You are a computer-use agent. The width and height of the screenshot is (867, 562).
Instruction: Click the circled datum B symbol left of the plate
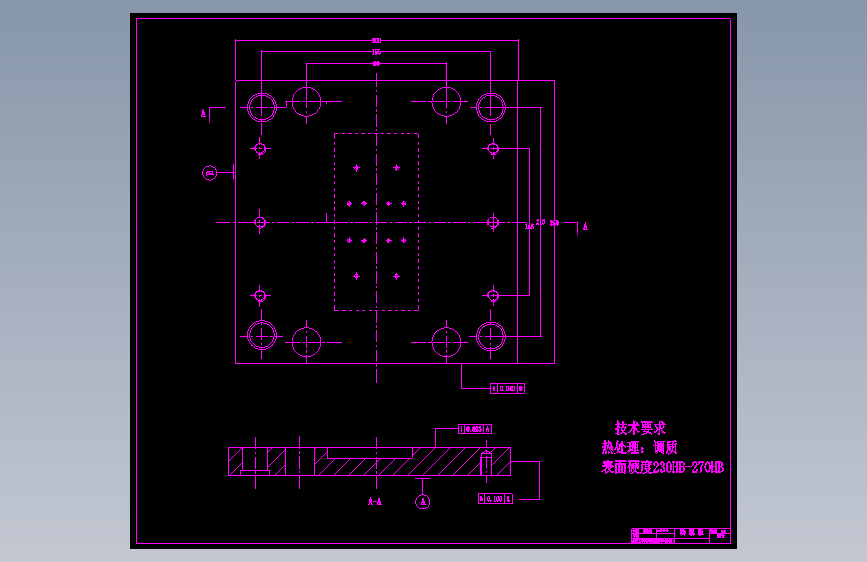(210, 173)
